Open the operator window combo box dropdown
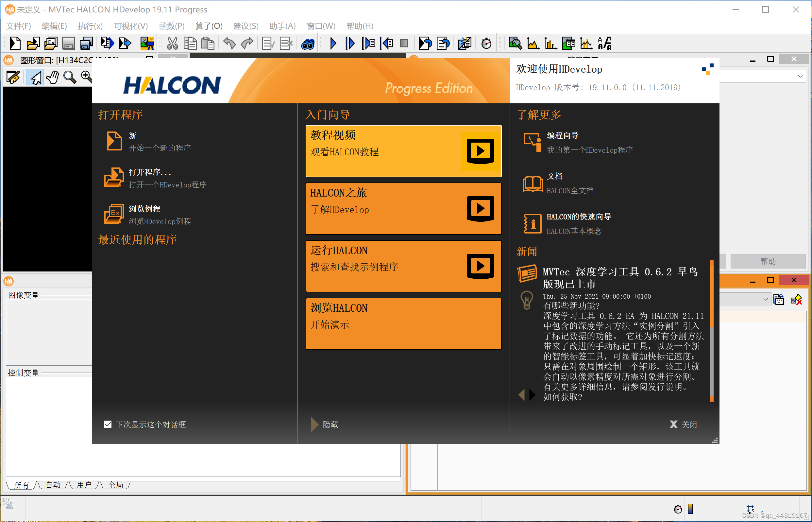 point(800,76)
